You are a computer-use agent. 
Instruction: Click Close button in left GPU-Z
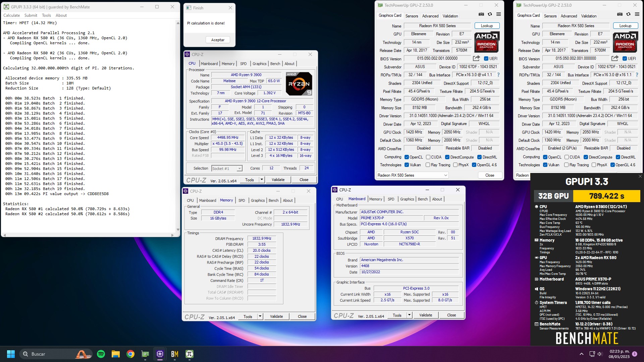click(x=490, y=175)
